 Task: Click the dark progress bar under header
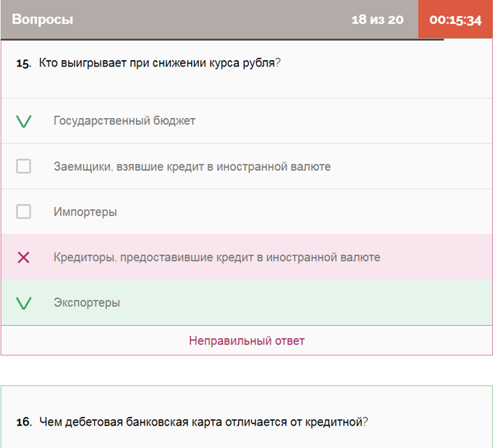click(x=221, y=39)
